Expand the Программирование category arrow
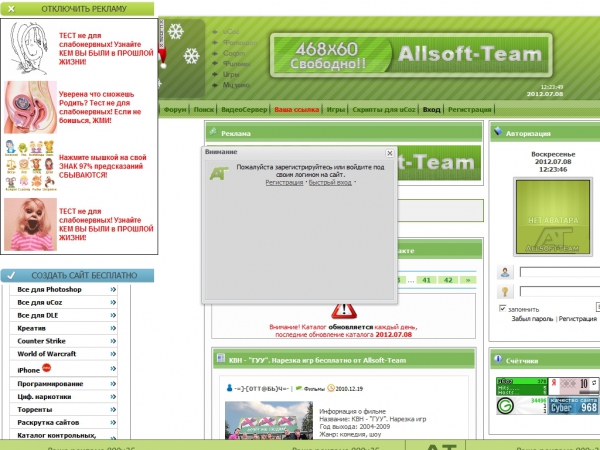The width and height of the screenshot is (600, 450). pyautogui.click(x=113, y=384)
